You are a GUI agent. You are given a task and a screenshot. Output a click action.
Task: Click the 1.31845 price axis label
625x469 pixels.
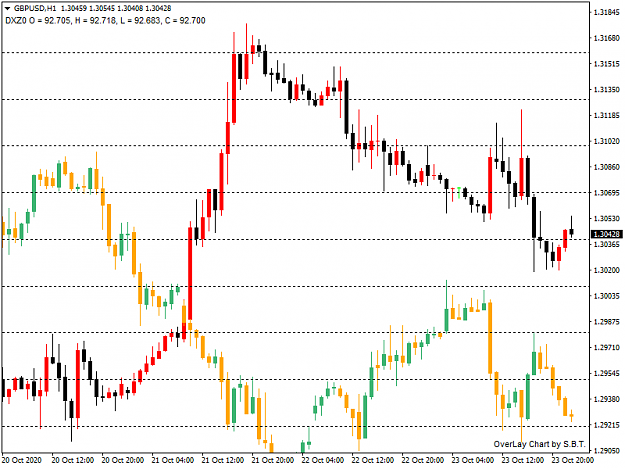(x=607, y=12)
